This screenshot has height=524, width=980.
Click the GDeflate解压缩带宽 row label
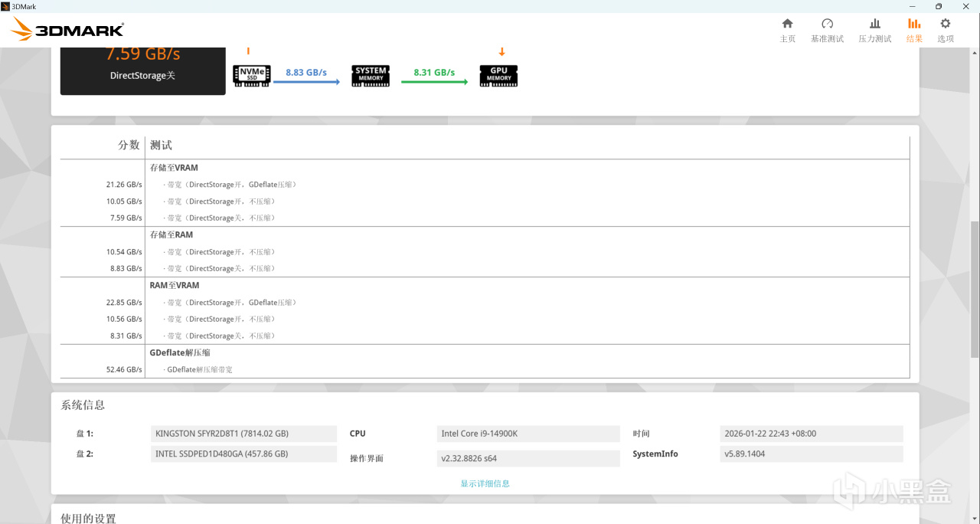tap(199, 370)
